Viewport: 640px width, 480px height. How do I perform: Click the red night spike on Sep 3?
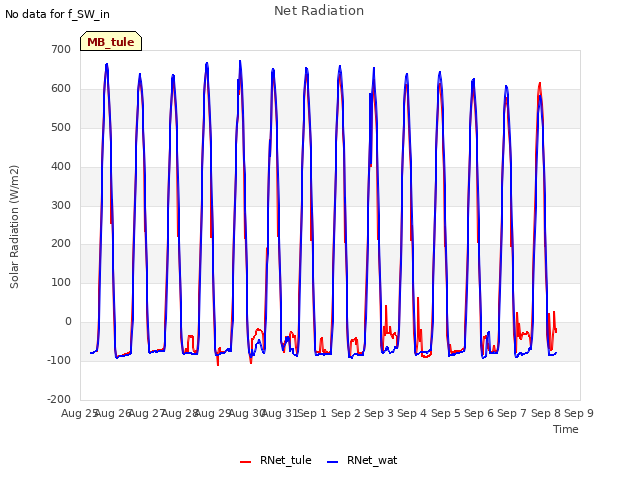(386, 306)
